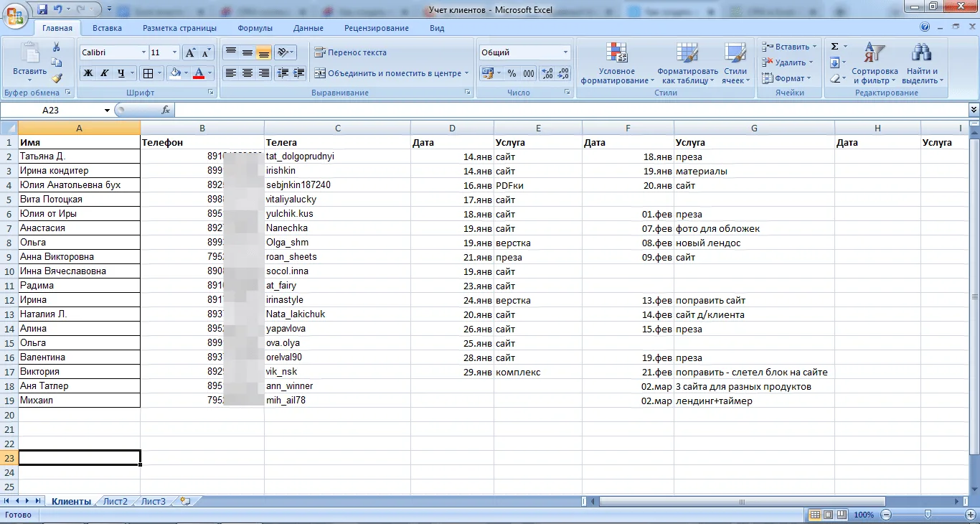Align cell text to the middle
Image resolution: width=980 pixels, height=524 pixels.
click(x=247, y=52)
